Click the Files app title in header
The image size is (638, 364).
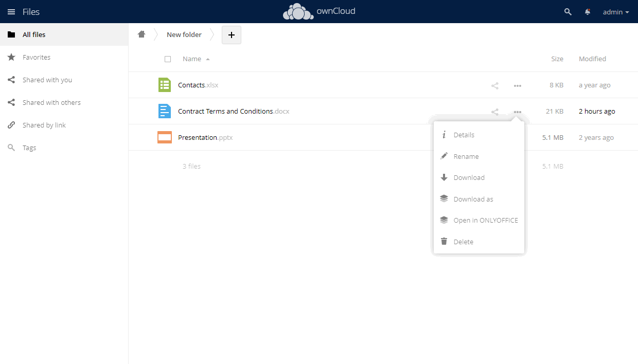31,12
